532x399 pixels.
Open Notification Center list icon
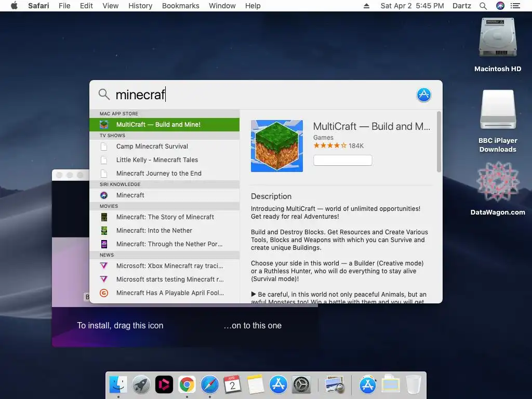[515, 6]
